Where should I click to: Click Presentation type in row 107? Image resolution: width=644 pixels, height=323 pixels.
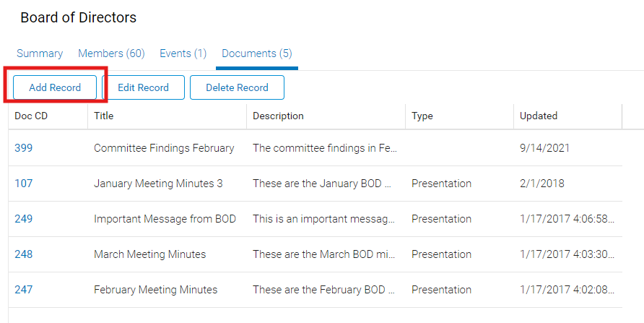[442, 184]
